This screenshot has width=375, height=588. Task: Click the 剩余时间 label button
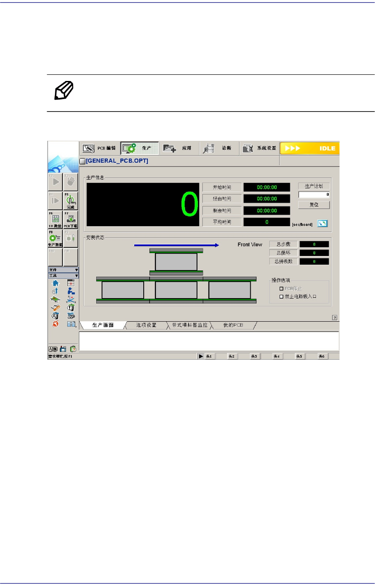click(x=222, y=211)
